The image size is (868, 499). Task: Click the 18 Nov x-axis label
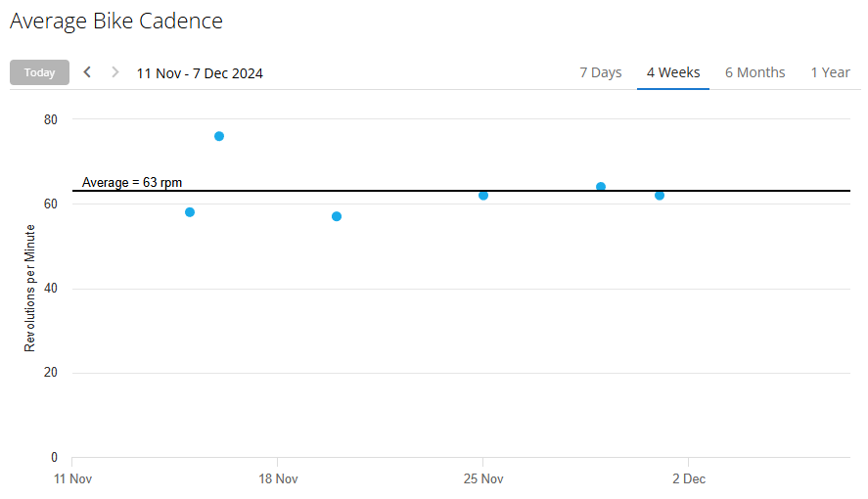tap(278, 479)
